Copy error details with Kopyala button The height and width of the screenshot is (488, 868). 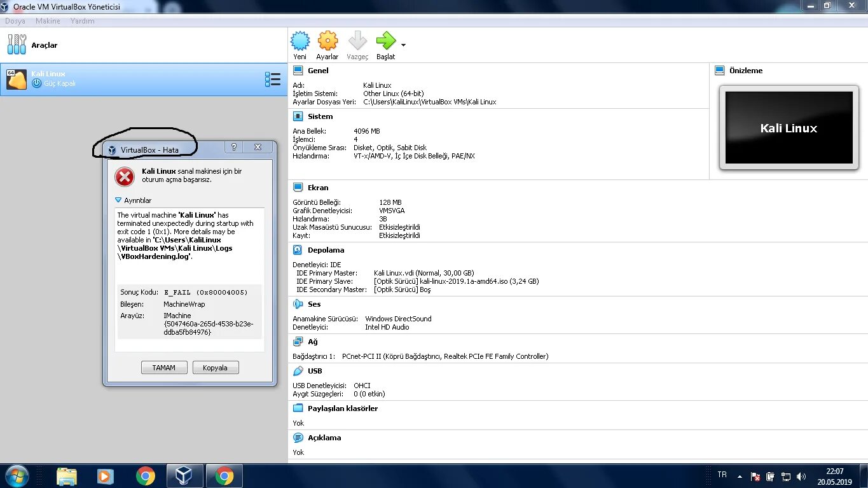[216, 368]
